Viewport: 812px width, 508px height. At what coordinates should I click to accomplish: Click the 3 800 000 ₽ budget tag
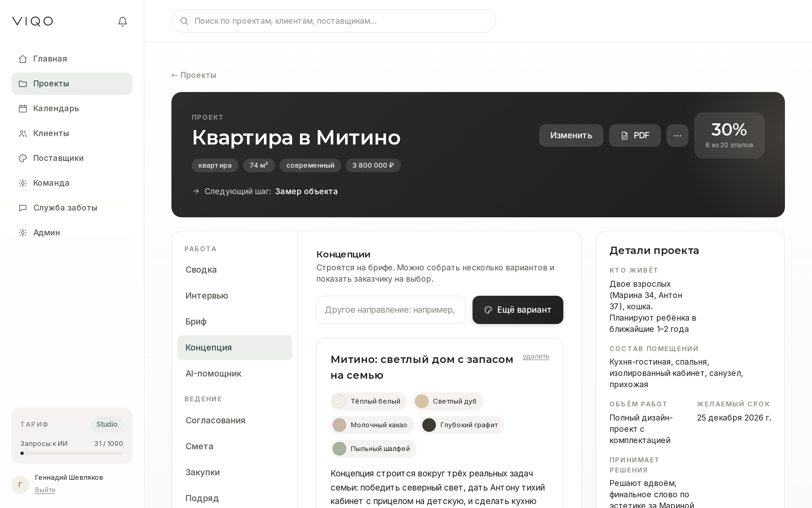[373, 165]
